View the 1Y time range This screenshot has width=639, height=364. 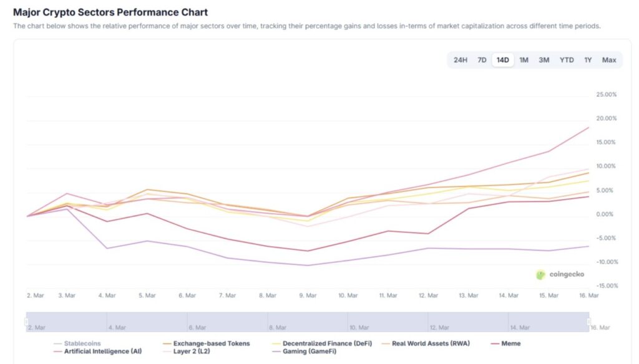click(x=588, y=60)
